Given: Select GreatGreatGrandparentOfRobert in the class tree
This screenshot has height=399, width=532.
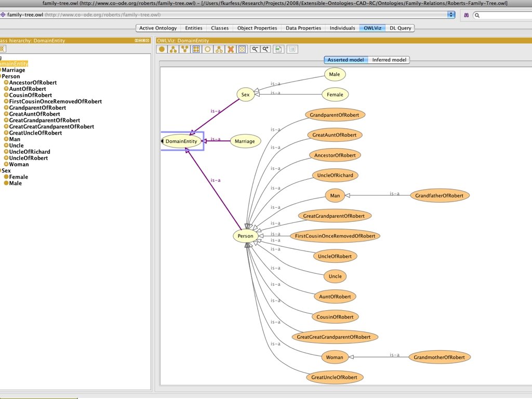Looking at the screenshot, I should [x=51, y=127].
